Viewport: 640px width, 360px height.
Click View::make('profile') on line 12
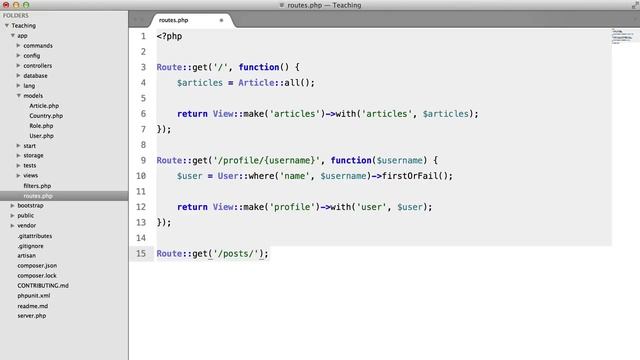(x=267, y=207)
